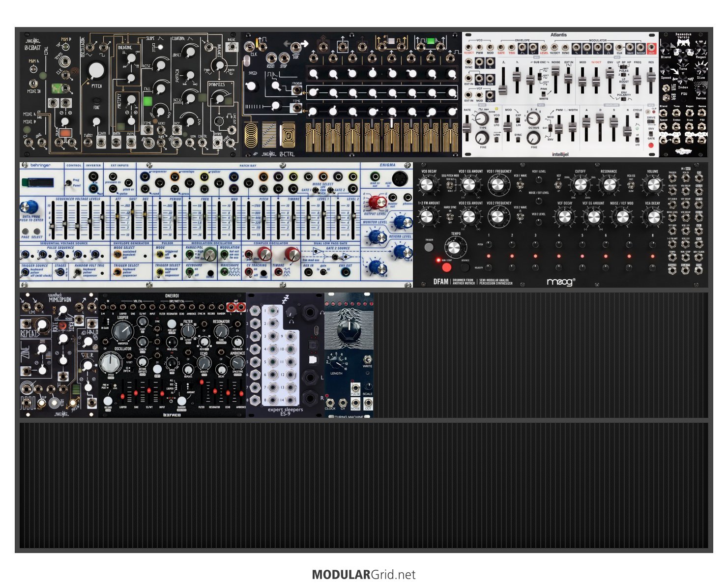
Task: Click the Blend knob on Desmodus Versio
Action: [x=666, y=49]
